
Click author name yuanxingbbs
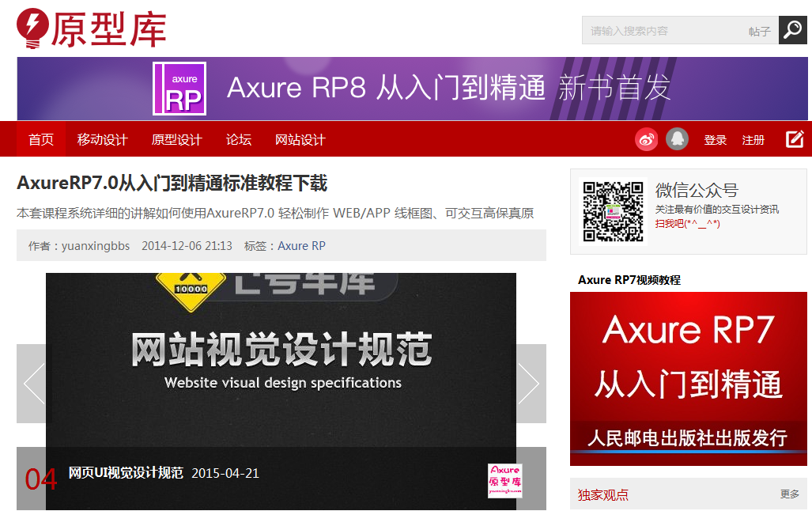[96, 246]
